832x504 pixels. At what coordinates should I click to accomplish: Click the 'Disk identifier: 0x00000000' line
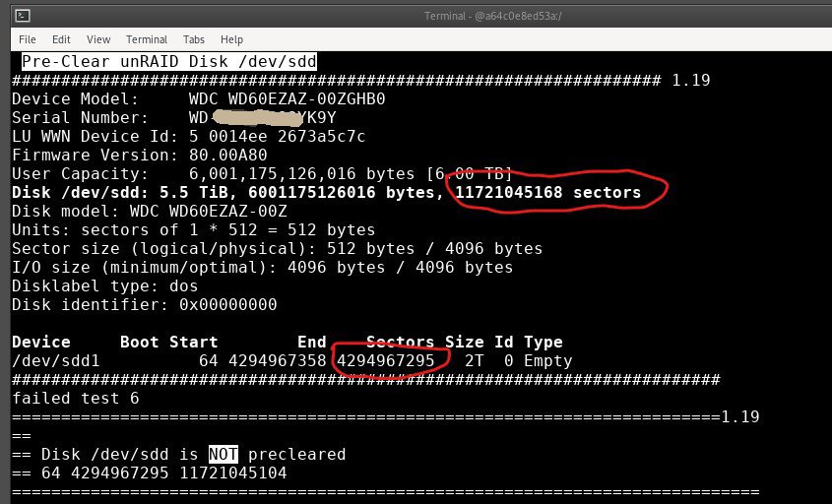pyautogui.click(x=145, y=304)
